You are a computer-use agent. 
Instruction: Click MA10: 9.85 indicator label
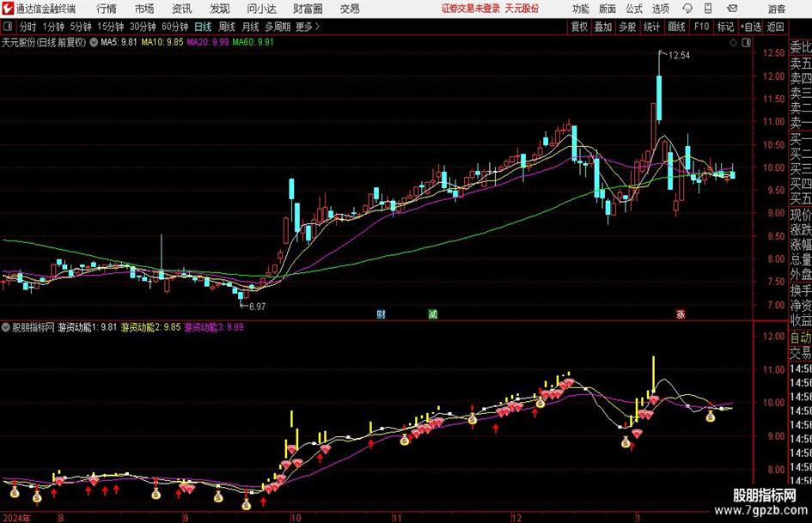tap(162, 42)
